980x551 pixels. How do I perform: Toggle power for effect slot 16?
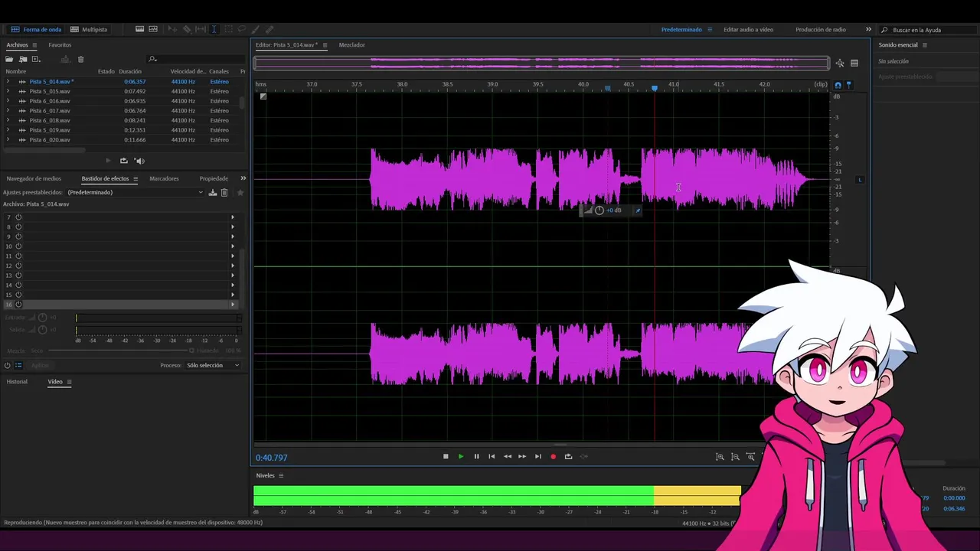click(x=18, y=305)
